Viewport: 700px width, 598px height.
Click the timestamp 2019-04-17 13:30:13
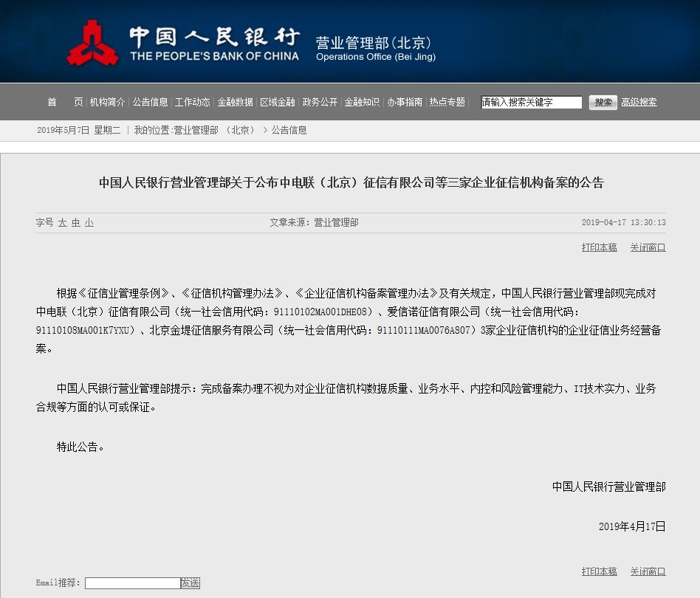(623, 222)
